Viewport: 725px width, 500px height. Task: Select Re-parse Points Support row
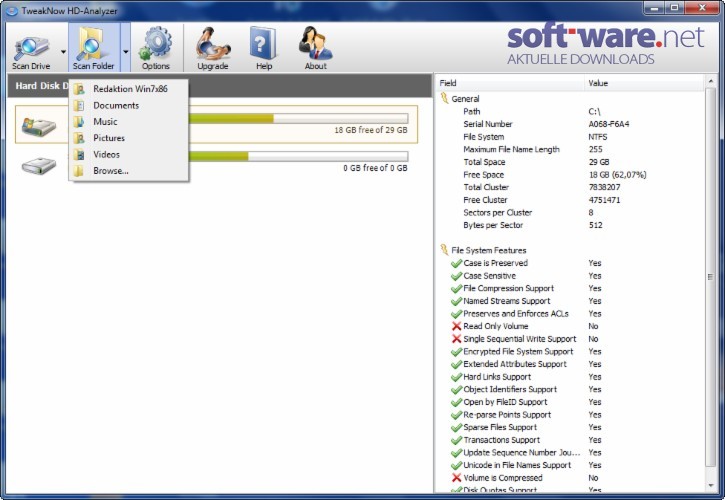[x=570, y=415]
